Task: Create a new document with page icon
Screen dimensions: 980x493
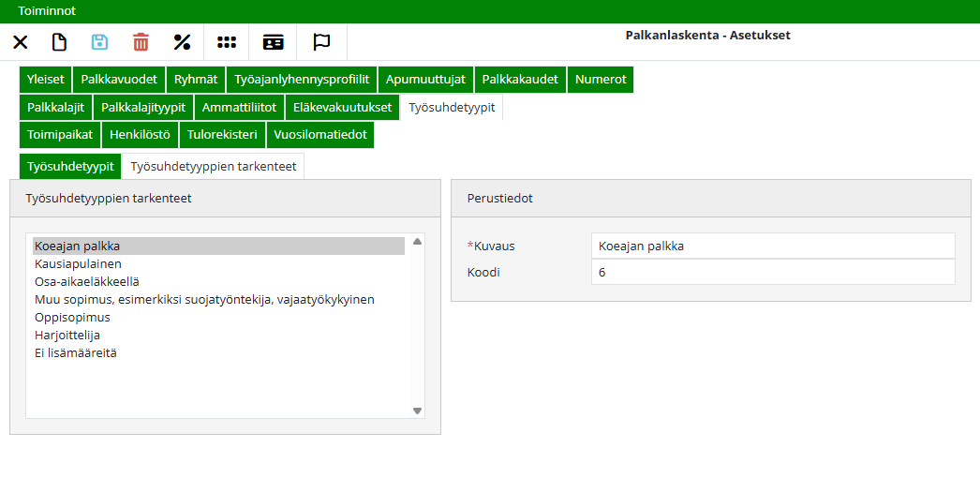Action: [59, 42]
